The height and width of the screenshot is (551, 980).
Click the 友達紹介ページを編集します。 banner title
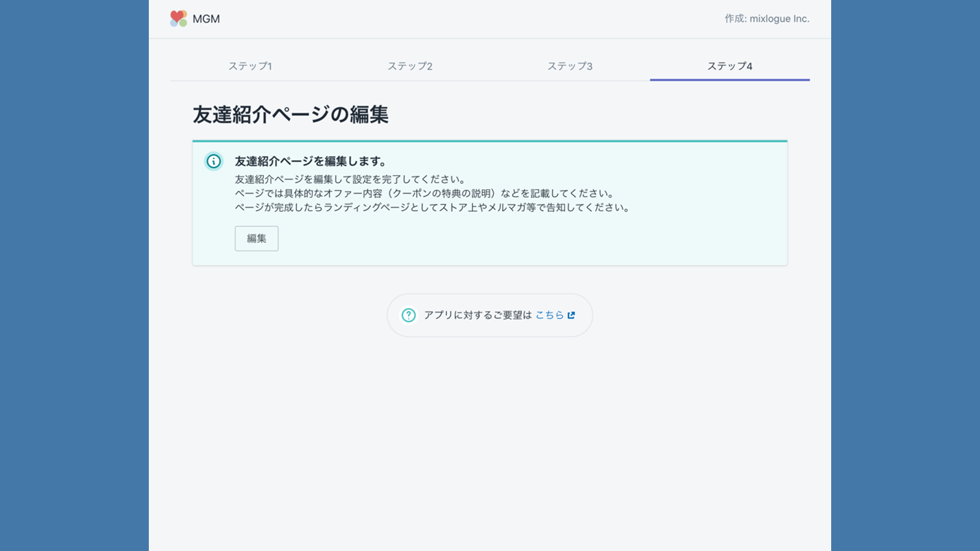(x=311, y=162)
